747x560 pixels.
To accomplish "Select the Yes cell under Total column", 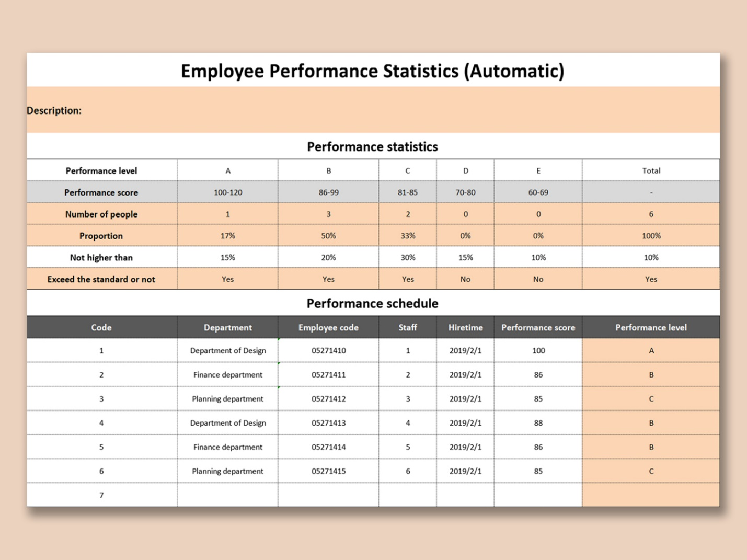I will click(x=651, y=279).
